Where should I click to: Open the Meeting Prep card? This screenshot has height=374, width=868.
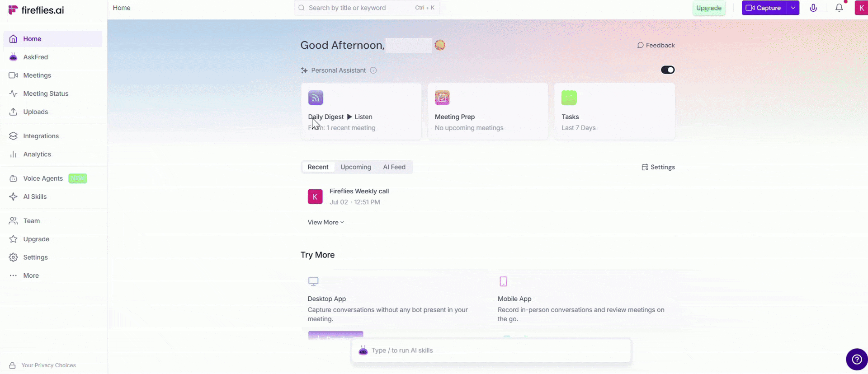click(488, 112)
